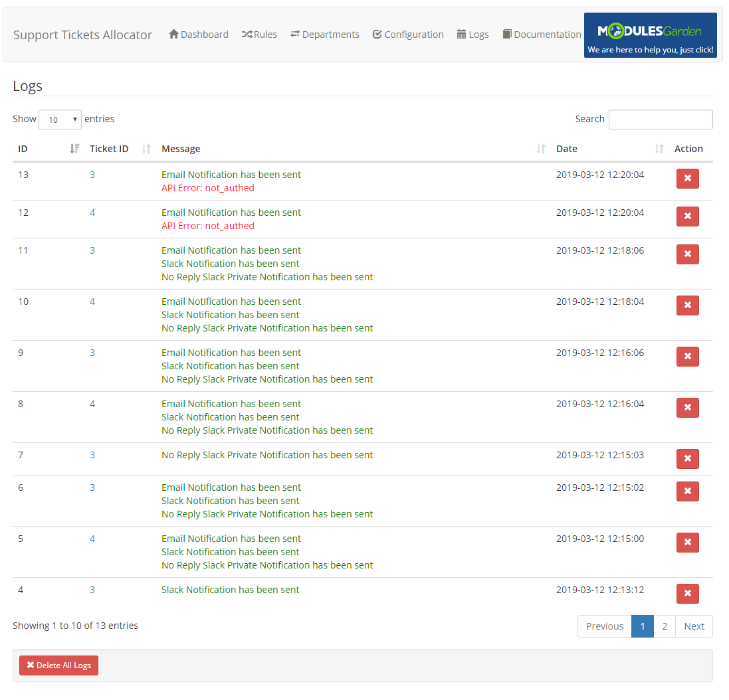Delete log entry with ID 5

click(x=687, y=542)
